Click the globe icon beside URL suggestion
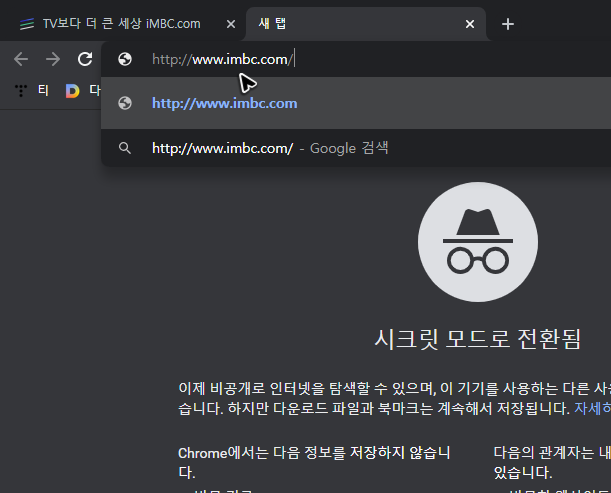Screen dimensions: 611x493 [x=125, y=103]
